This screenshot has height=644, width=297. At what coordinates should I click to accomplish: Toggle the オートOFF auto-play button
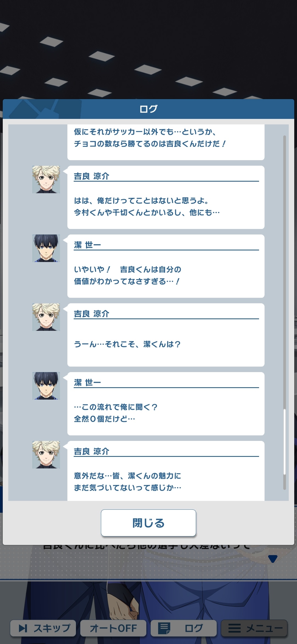(113, 628)
